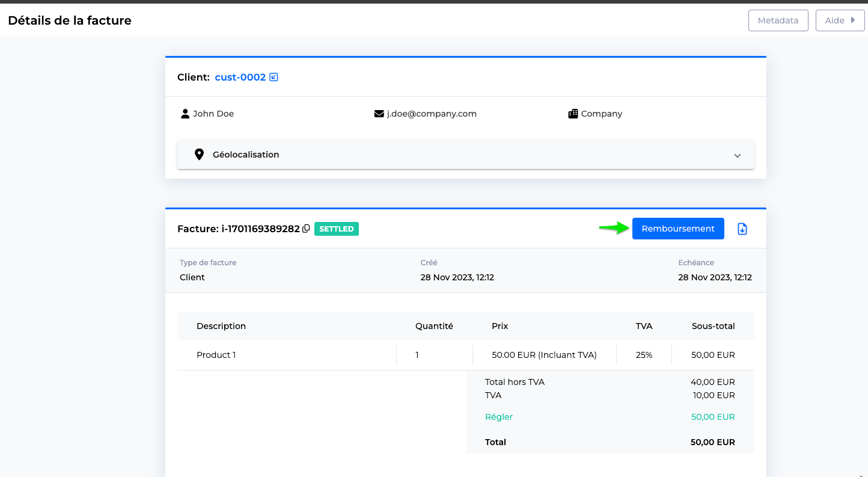Click the 50.00 EUR (Incluant TVA) price cell
The width and height of the screenshot is (868, 477).
point(544,355)
